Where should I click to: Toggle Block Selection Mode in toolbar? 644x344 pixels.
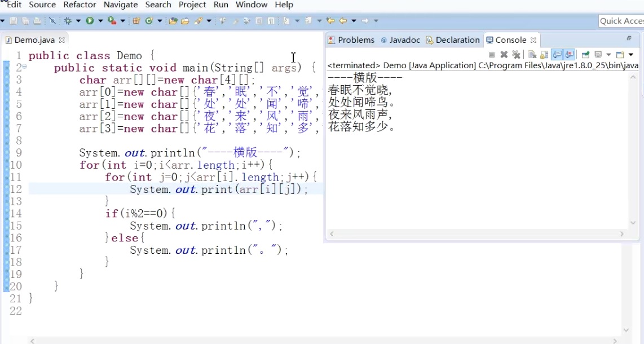coord(259,21)
